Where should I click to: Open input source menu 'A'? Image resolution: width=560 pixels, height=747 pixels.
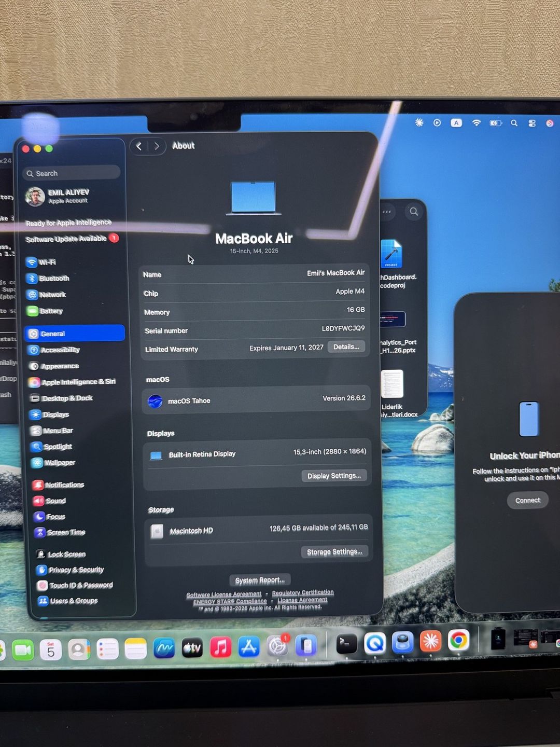coord(456,123)
